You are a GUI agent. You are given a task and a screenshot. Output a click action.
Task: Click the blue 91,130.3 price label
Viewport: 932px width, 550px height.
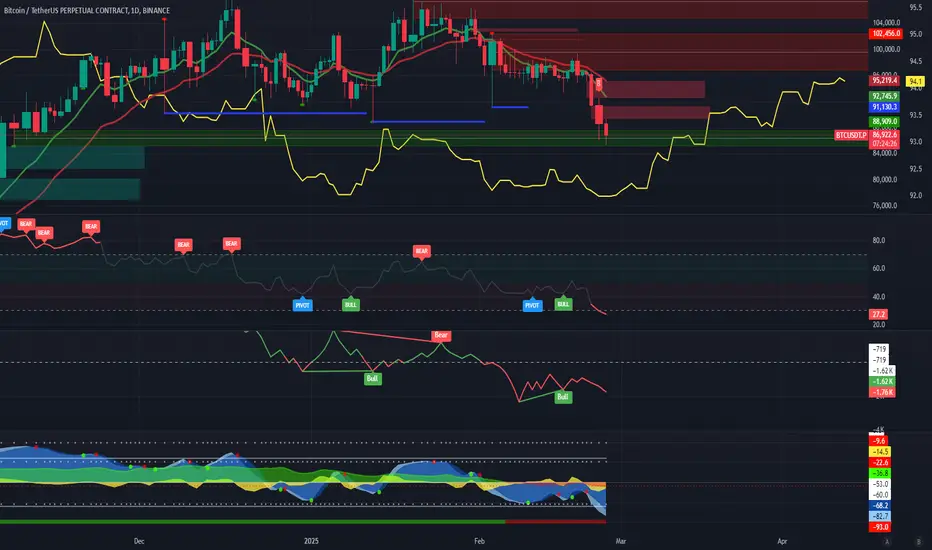(884, 107)
